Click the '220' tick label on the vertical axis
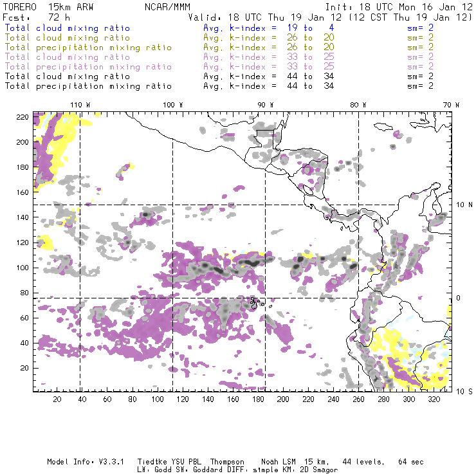Screen dimensions: 476x476 point(23,117)
